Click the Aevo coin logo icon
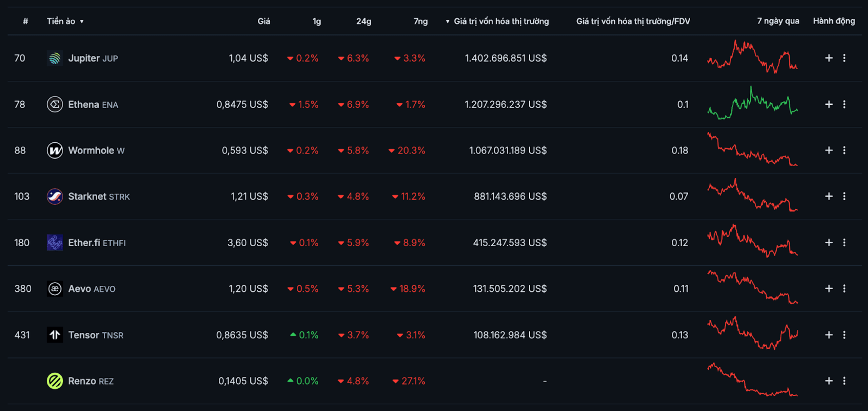Screen dimensions: 868x411 tap(55, 289)
